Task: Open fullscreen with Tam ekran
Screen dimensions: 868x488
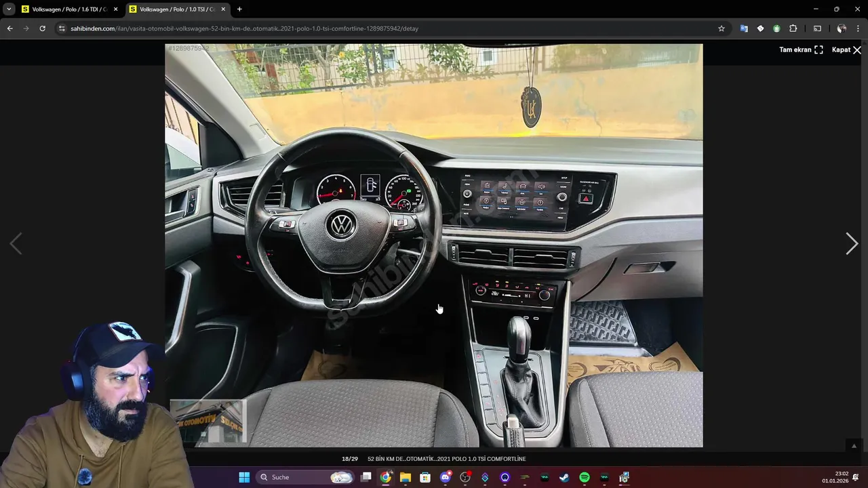Action: tap(801, 49)
